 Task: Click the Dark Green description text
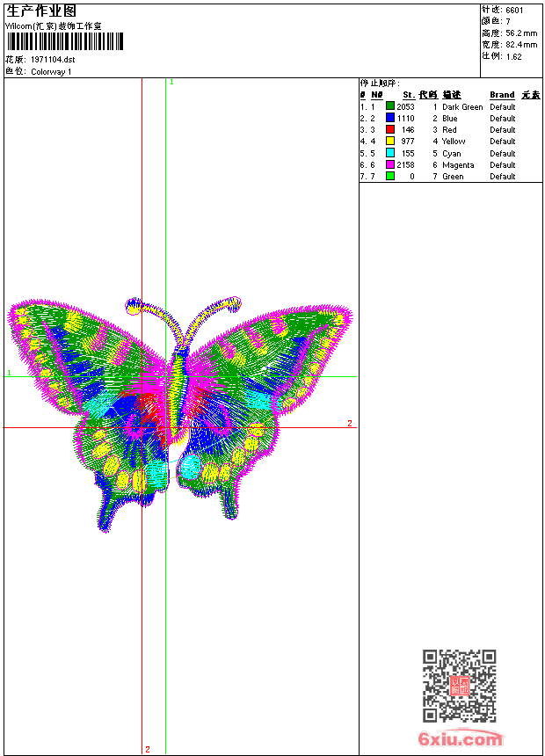(x=462, y=107)
